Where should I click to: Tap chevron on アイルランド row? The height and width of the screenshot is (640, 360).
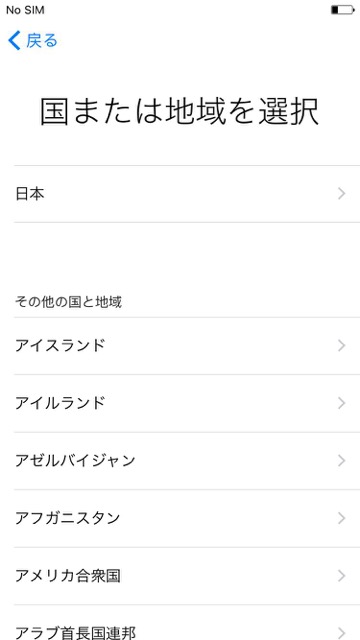coord(342,403)
